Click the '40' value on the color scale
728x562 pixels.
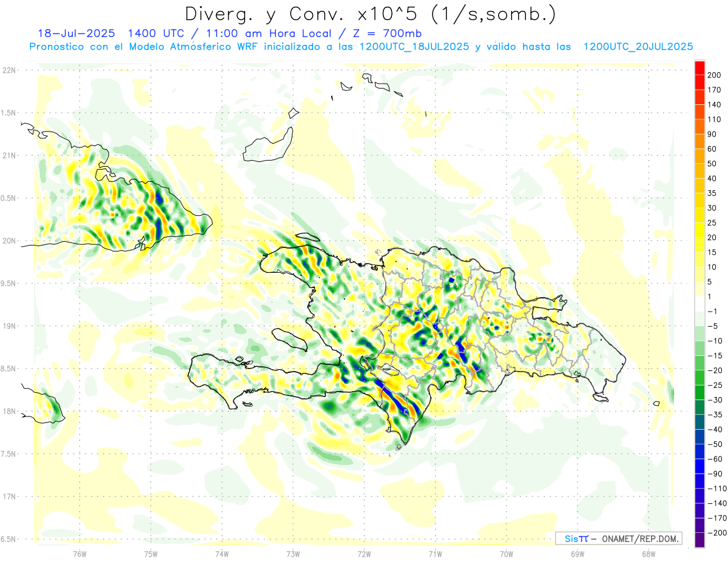[713, 179]
